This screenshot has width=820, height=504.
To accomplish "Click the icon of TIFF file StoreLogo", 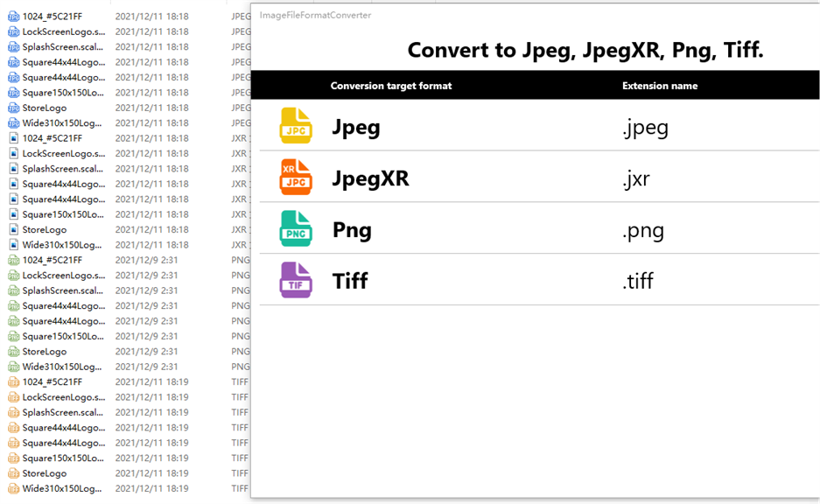I will point(14,473).
